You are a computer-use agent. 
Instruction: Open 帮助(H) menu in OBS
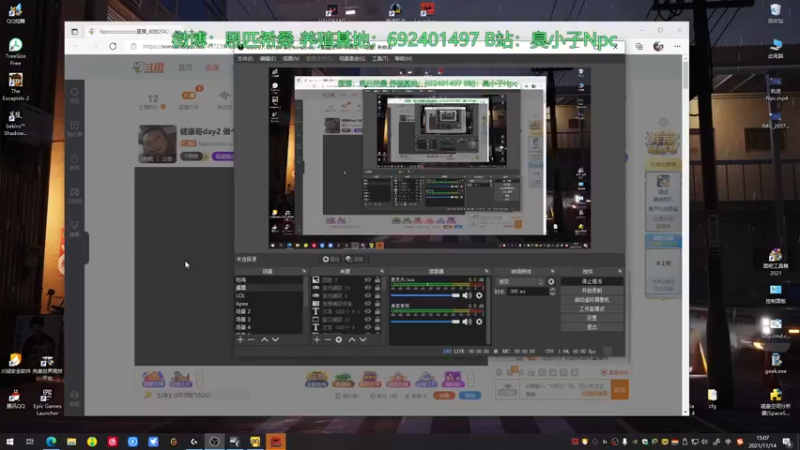(x=403, y=59)
